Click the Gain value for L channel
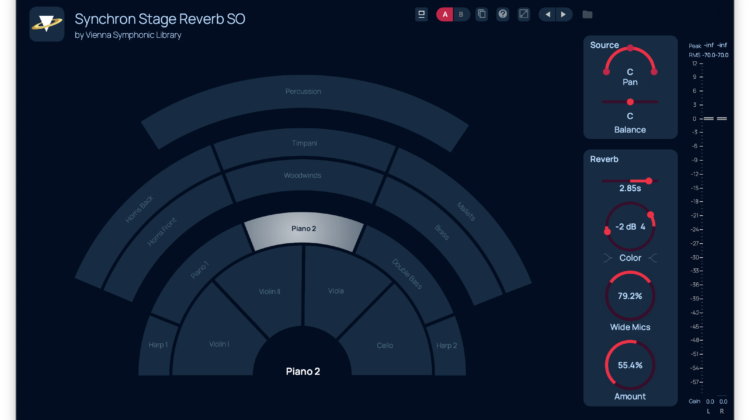This screenshot has width=750, height=420. pos(710,401)
